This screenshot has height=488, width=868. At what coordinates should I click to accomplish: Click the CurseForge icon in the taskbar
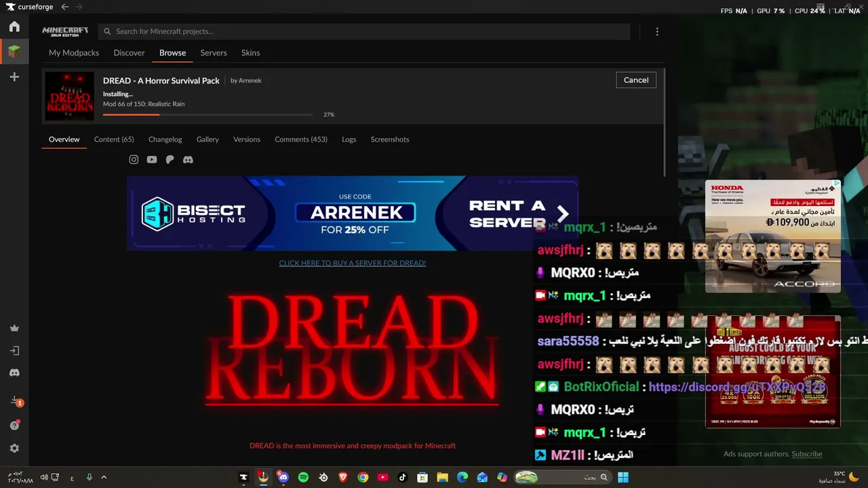(x=243, y=477)
